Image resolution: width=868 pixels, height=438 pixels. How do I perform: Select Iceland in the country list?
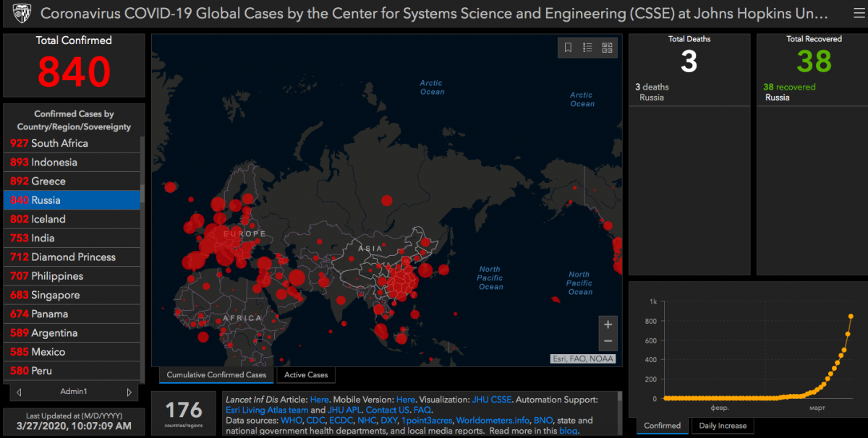(72, 219)
